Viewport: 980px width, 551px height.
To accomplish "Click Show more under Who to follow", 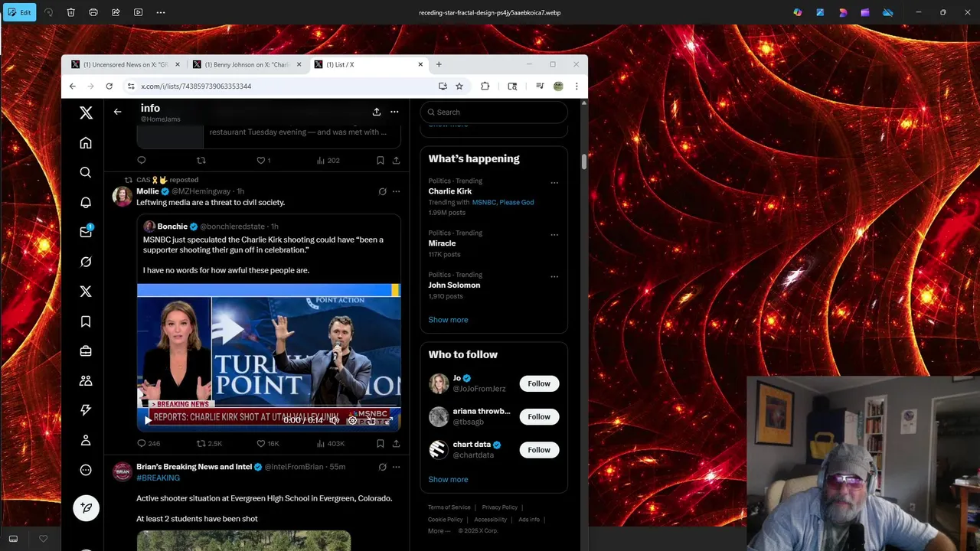I will [x=448, y=480].
